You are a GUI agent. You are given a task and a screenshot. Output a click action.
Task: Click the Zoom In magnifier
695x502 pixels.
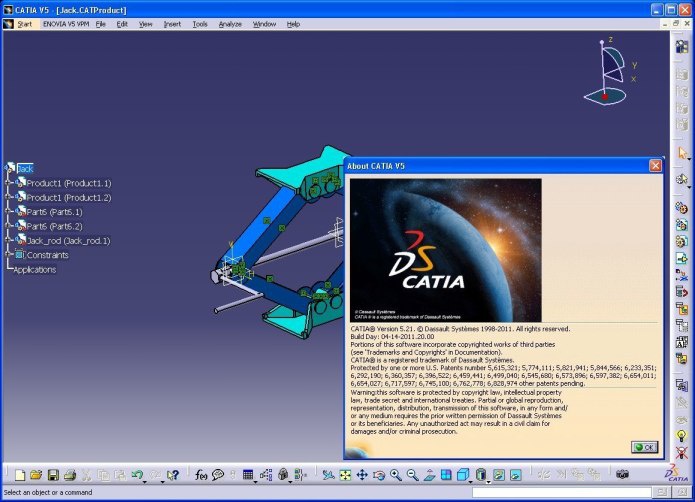[x=395, y=475]
